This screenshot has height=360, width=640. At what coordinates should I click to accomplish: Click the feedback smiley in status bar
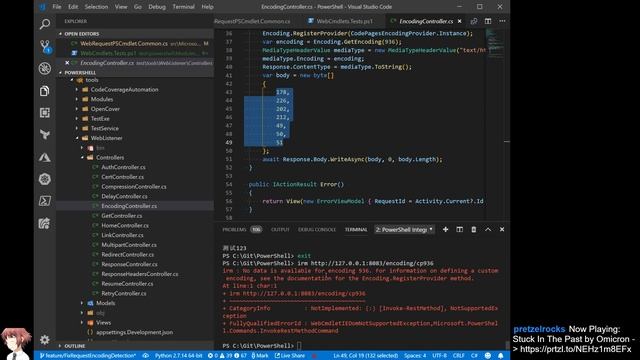(488, 356)
